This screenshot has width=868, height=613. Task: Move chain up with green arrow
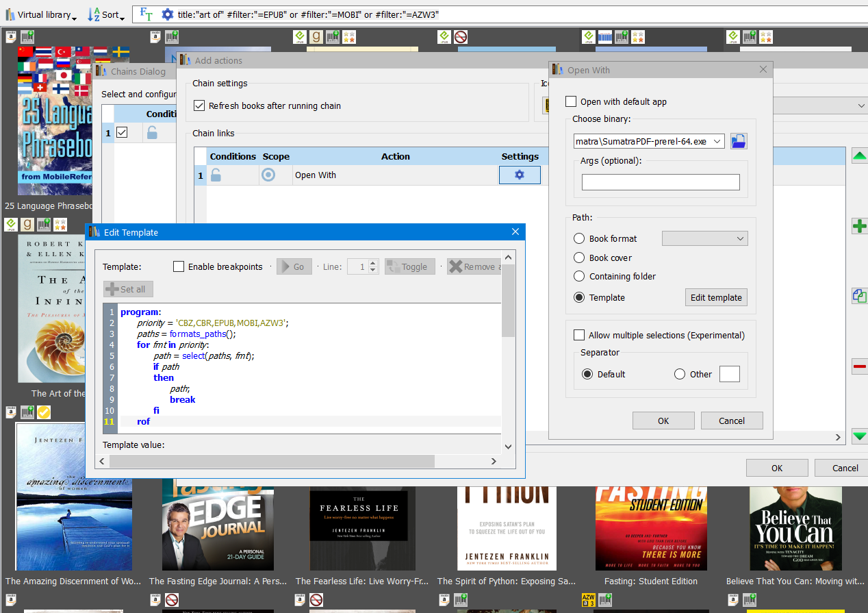[x=859, y=156]
